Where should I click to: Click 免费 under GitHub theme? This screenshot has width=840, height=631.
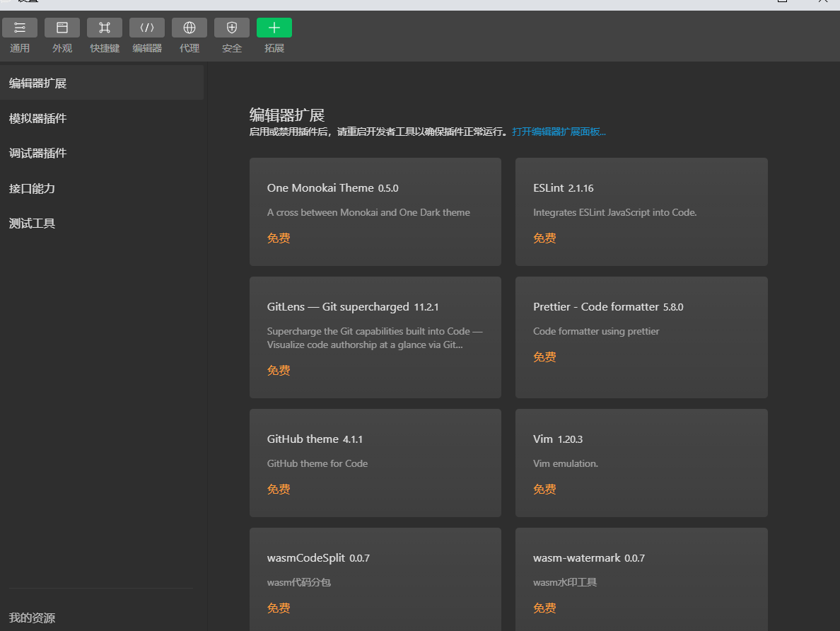tap(279, 490)
